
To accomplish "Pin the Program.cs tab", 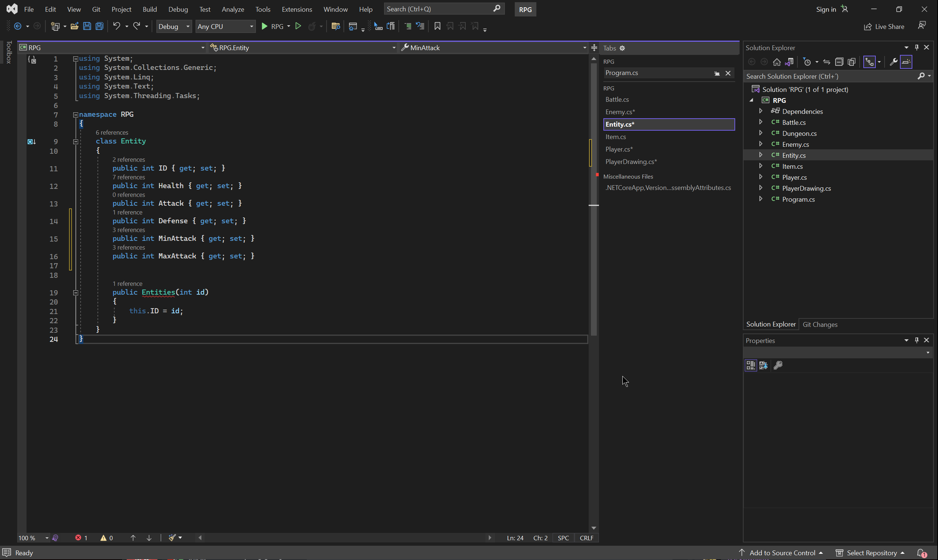I will click(x=716, y=73).
